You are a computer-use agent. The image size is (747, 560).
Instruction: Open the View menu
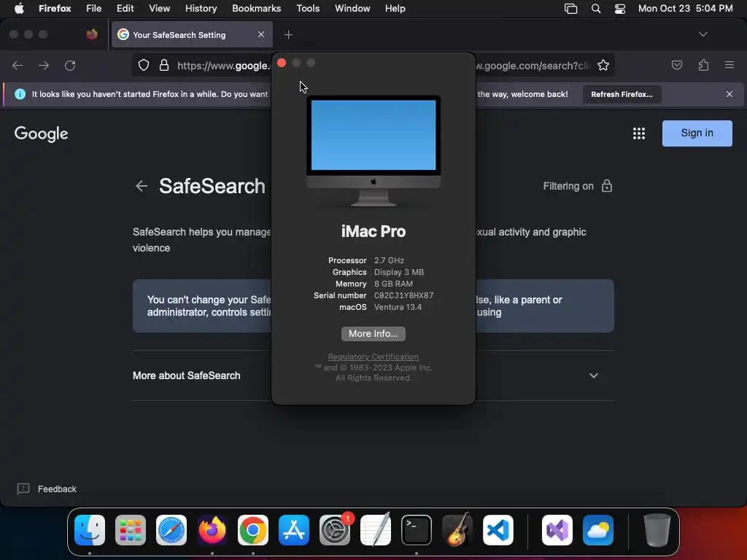[x=159, y=8]
